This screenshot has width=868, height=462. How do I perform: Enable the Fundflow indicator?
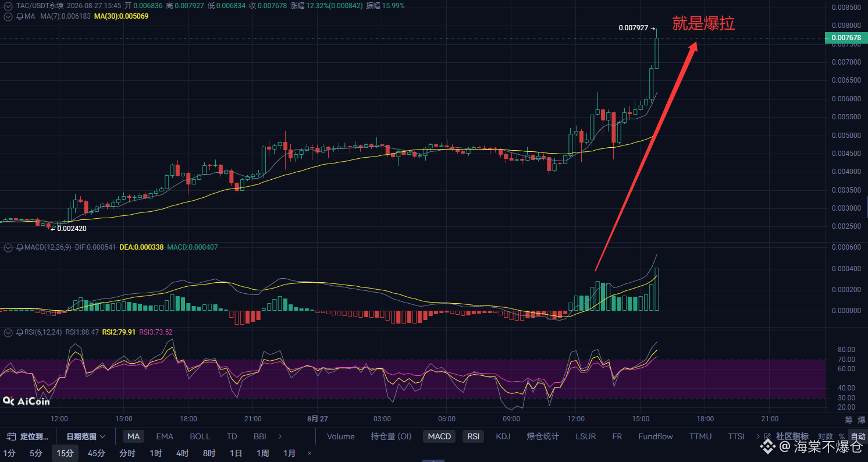coord(656,436)
